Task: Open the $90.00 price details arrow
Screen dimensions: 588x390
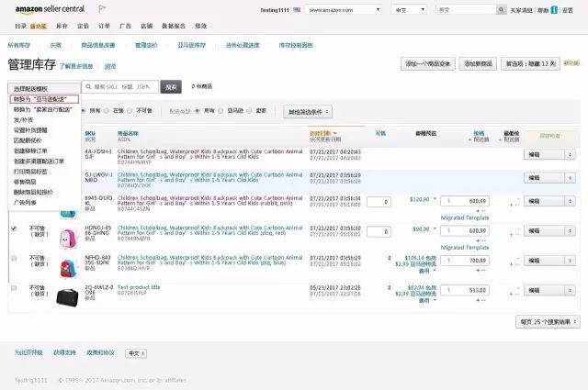Action: (x=435, y=228)
